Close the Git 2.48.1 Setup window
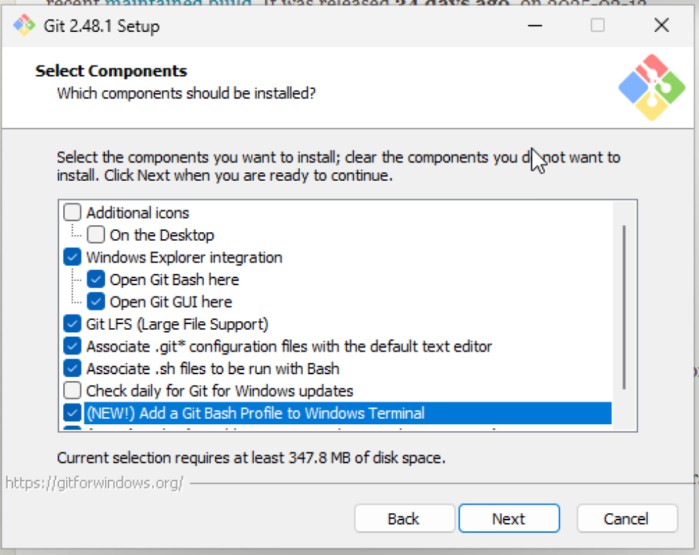Viewport: 699px width, 555px height. [662, 25]
